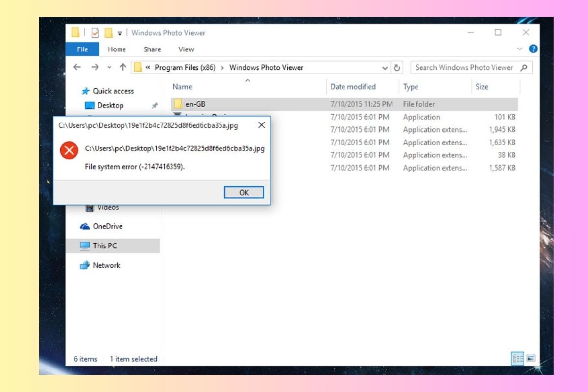Click the 101 KB Application row
Screen dimensions: 588x392
tap(344, 117)
